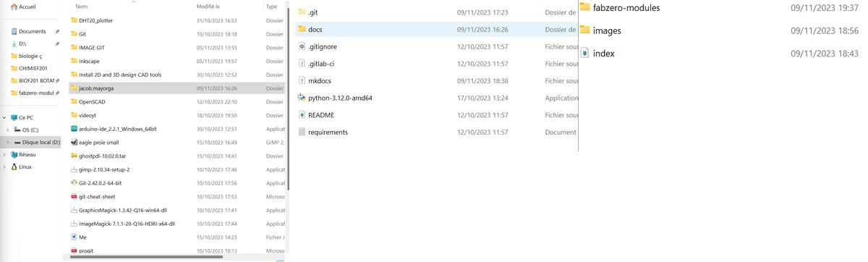Select date 31/10/2023 16:53 of DHT20_plotter

point(217,20)
